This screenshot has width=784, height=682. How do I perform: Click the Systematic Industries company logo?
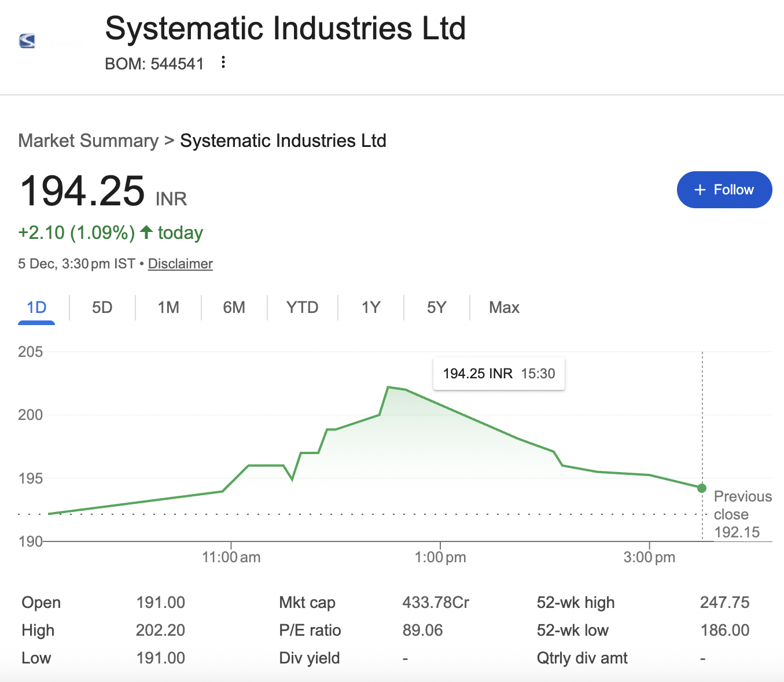(x=27, y=41)
